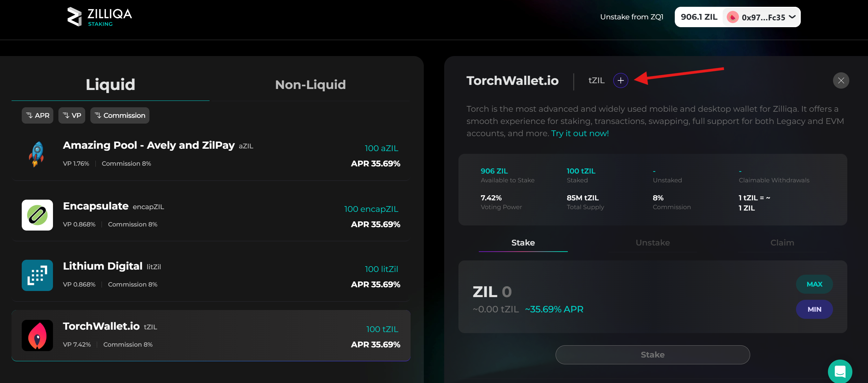Switch to the Unstake tab
This screenshot has height=383, width=868.
coord(652,242)
